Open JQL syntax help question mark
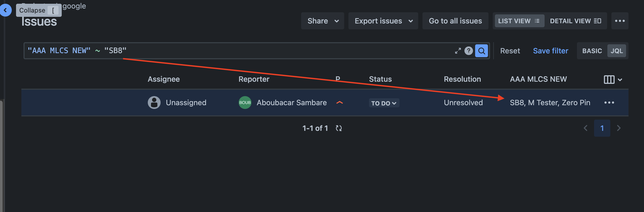The image size is (644, 212). click(x=468, y=51)
